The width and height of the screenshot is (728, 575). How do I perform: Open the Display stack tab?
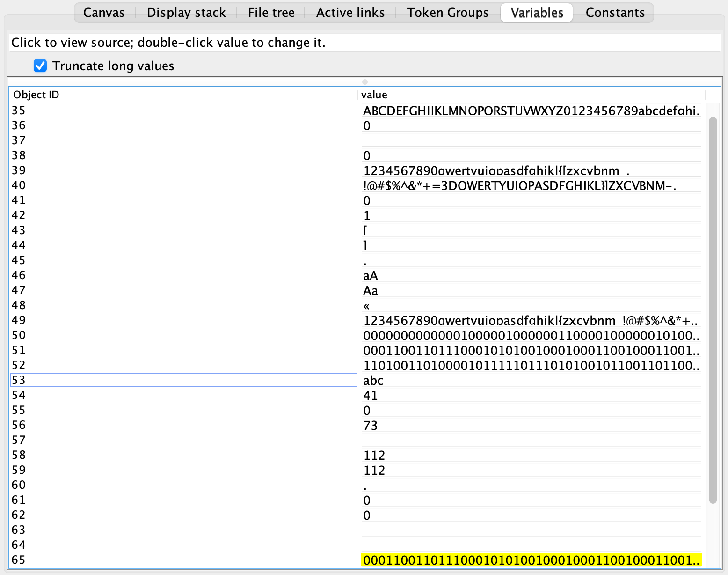click(186, 13)
